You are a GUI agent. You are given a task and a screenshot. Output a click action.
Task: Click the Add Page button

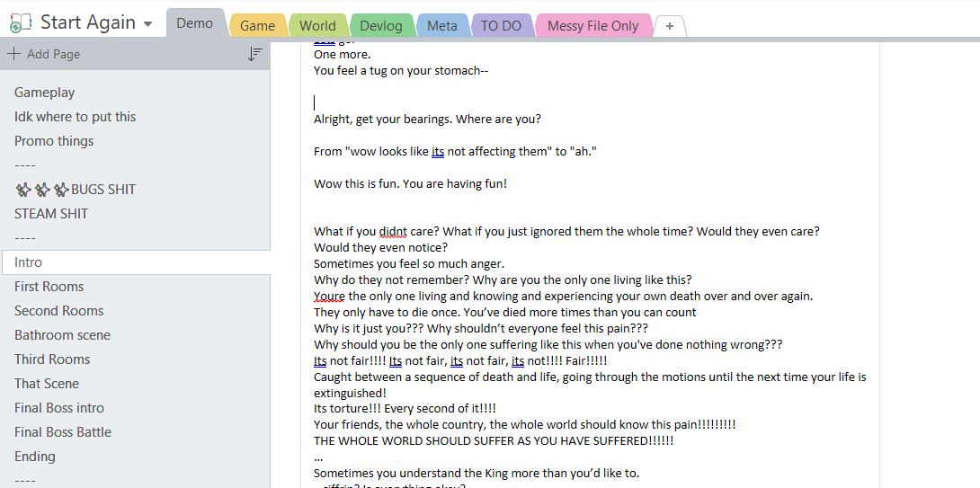coord(44,54)
